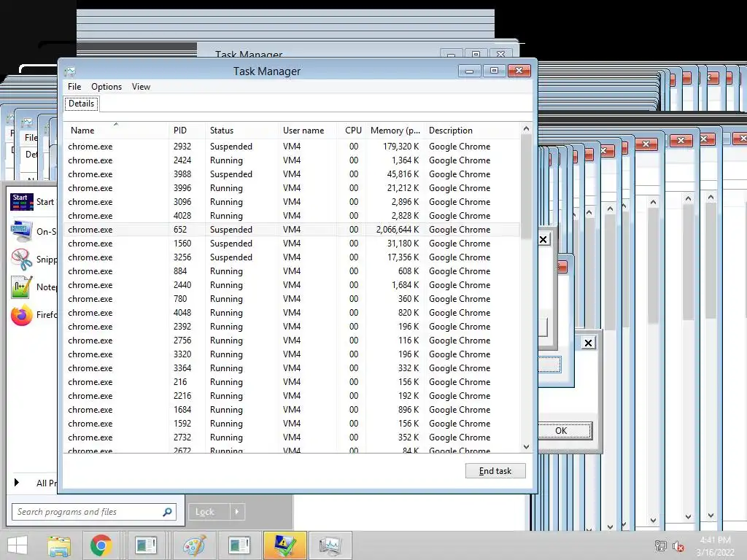Open Task Manager taskbar icon
Image resolution: width=747 pixels, height=560 pixels.
tap(330, 545)
